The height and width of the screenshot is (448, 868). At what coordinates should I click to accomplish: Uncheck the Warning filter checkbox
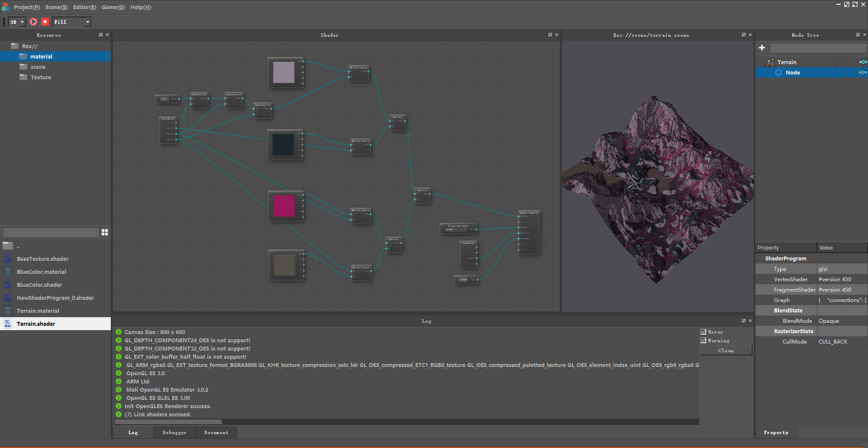(x=703, y=341)
